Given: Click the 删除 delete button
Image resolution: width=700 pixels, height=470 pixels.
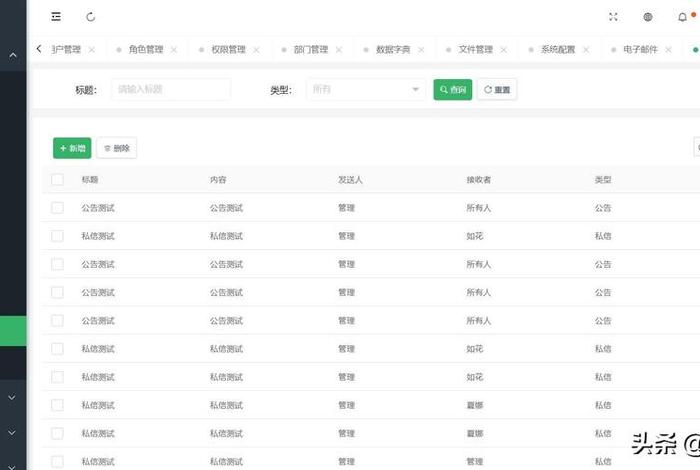Looking at the screenshot, I should coord(117,148).
